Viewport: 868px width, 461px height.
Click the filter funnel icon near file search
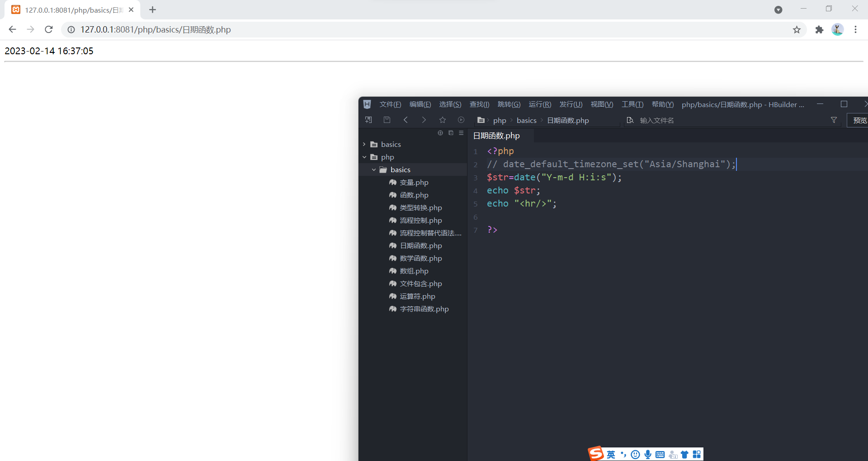click(833, 120)
